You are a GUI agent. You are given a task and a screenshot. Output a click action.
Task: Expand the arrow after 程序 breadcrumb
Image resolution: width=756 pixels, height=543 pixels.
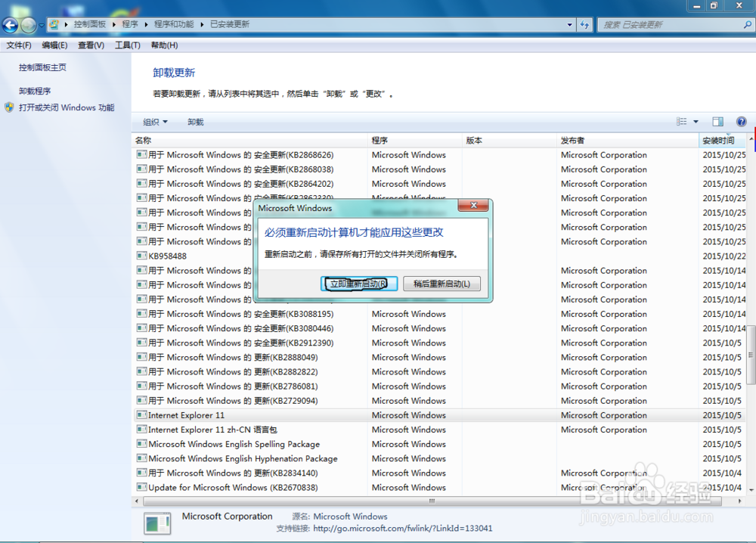tap(146, 24)
